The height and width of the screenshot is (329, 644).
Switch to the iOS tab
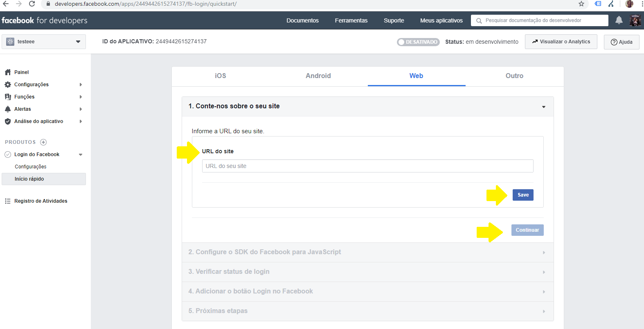point(221,76)
